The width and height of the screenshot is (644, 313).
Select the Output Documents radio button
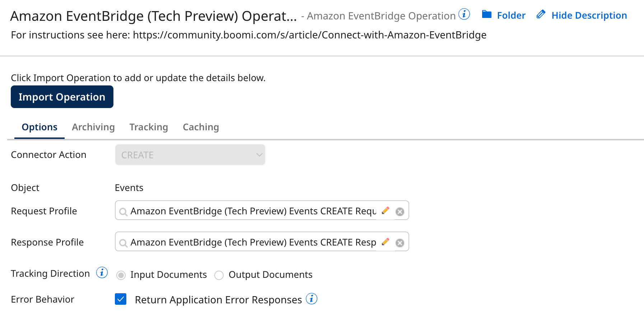tap(219, 275)
